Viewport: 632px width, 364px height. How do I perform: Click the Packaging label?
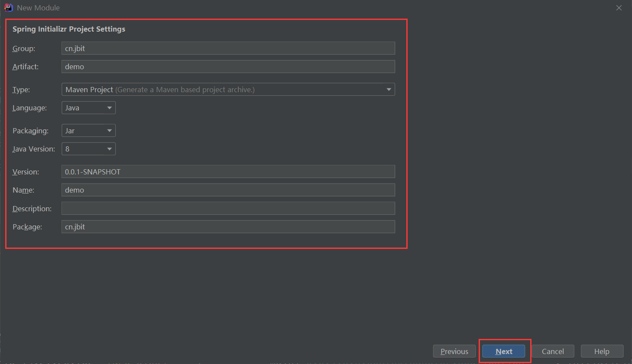point(30,131)
